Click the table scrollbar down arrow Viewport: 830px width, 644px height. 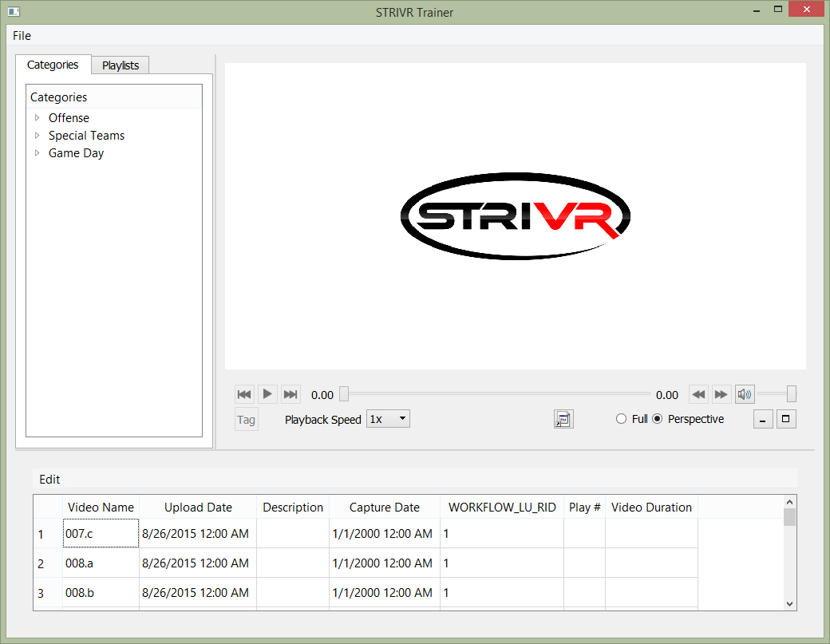click(x=789, y=604)
